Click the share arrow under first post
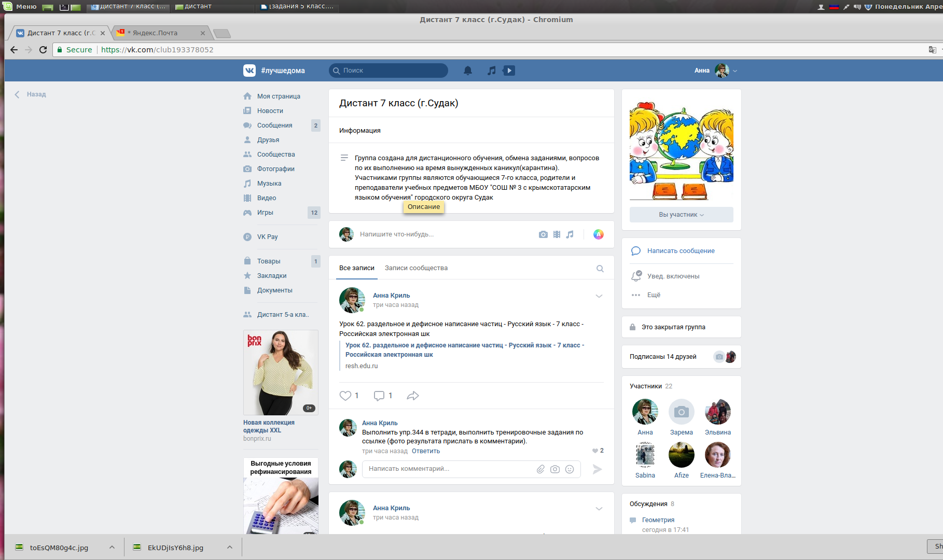This screenshot has width=943, height=560. pyautogui.click(x=412, y=396)
